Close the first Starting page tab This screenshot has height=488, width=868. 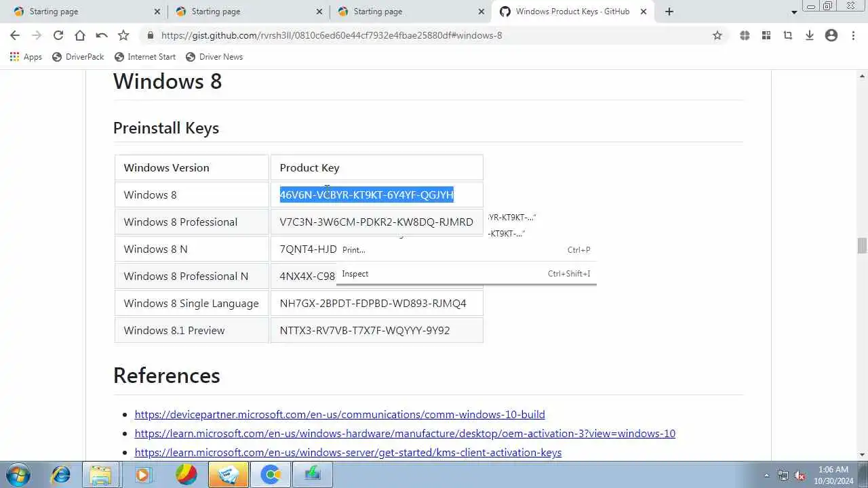click(157, 12)
